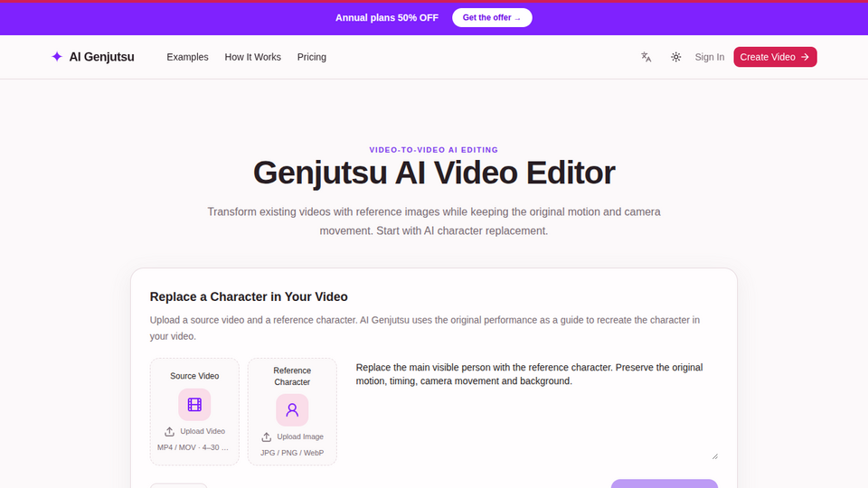Click the AI Genjutsu brand name
The height and width of the screenshot is (488, 868).
click(102, 57)
